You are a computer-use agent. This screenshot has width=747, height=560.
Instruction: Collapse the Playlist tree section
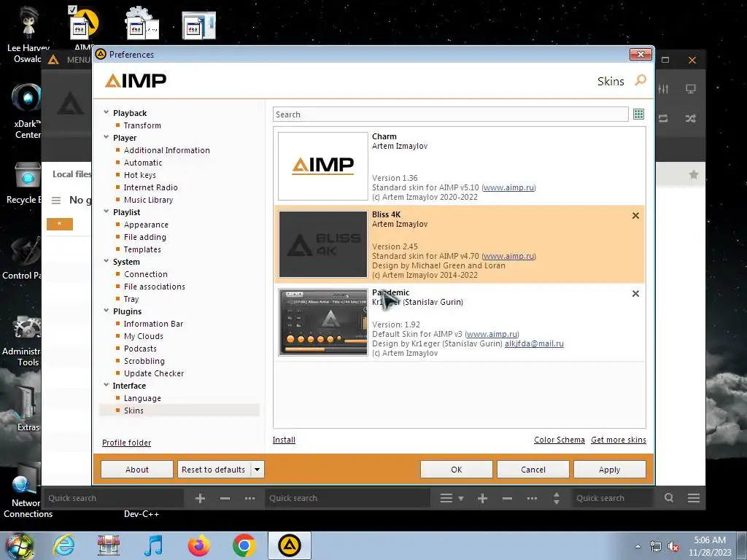[107, 211]
